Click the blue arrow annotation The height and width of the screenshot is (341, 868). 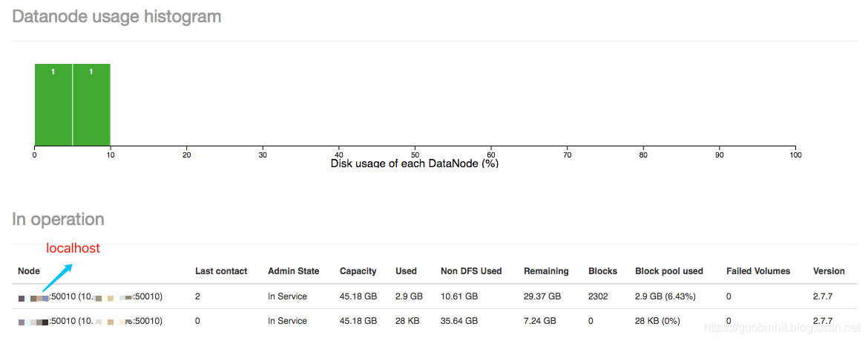click(58, 276)
